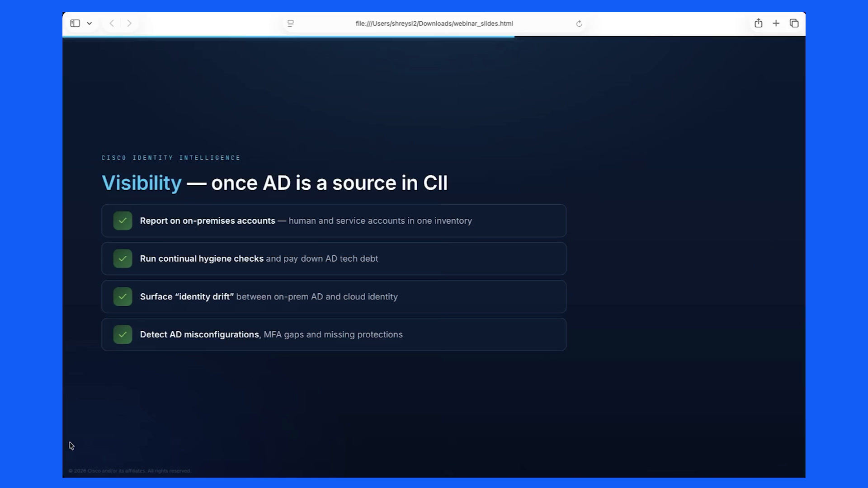Click the text Detect AD misconfigurations
The image size is (868, 488).
point(199,334)
